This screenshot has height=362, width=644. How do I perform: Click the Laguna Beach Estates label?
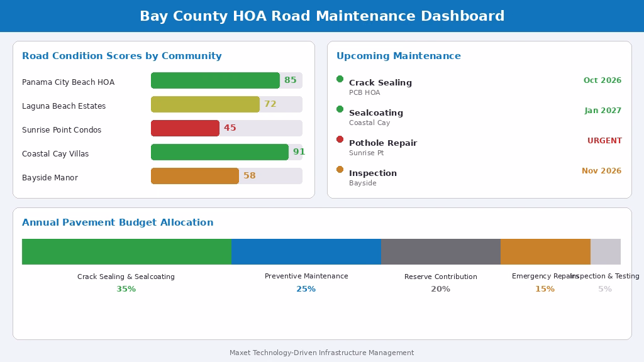click(x=64, y=106)
